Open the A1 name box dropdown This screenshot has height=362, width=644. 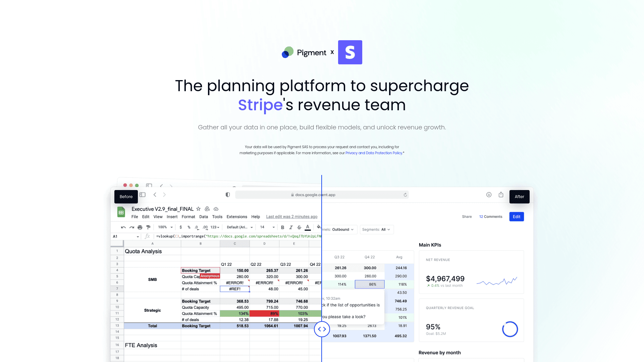click(x=138, y=237)
